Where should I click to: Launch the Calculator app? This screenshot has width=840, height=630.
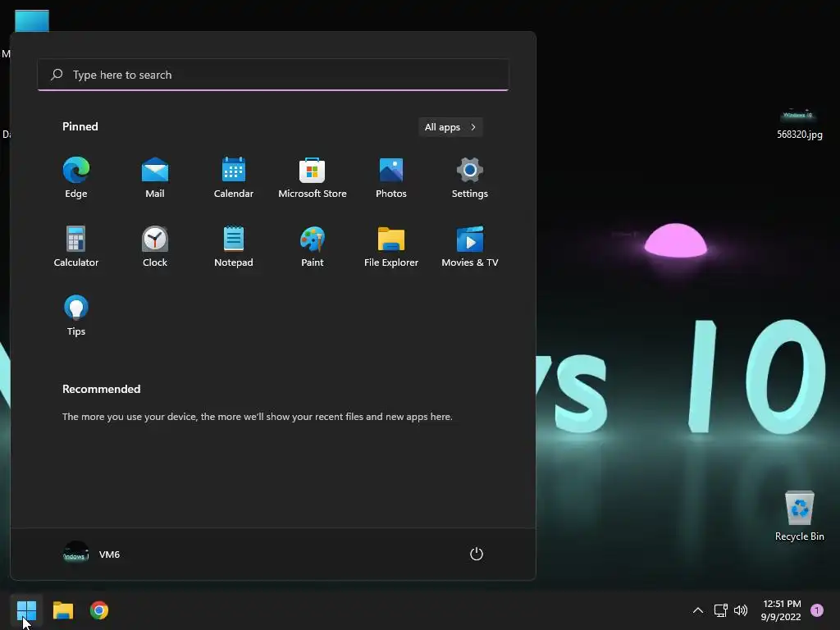(x=76, y=247)
